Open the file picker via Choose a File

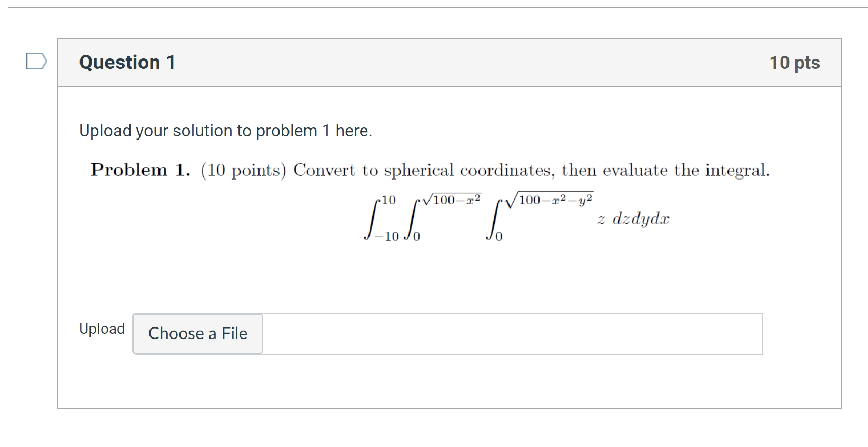click(197, 333)
